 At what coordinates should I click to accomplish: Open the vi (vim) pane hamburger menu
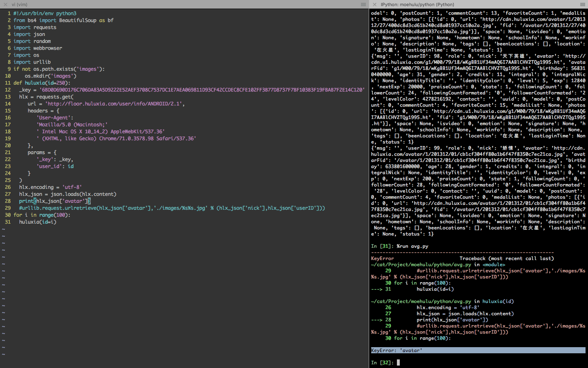tap(363, 4)
